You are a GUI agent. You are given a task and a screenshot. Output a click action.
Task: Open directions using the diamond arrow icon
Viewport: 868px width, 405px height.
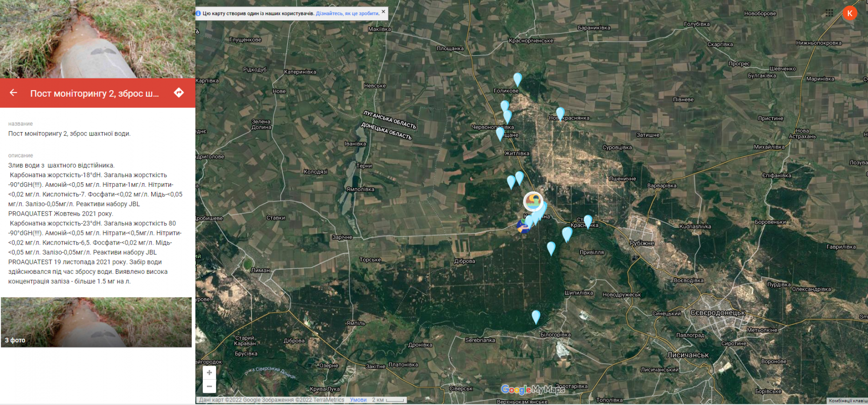pyautogui.click(x=179, y=93)
